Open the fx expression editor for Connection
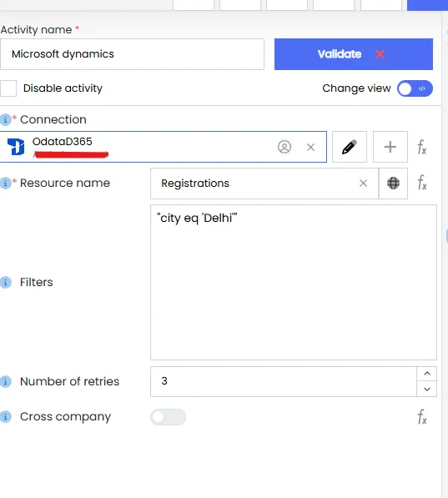Screen dimensions: 448x498 pos(422,147)
